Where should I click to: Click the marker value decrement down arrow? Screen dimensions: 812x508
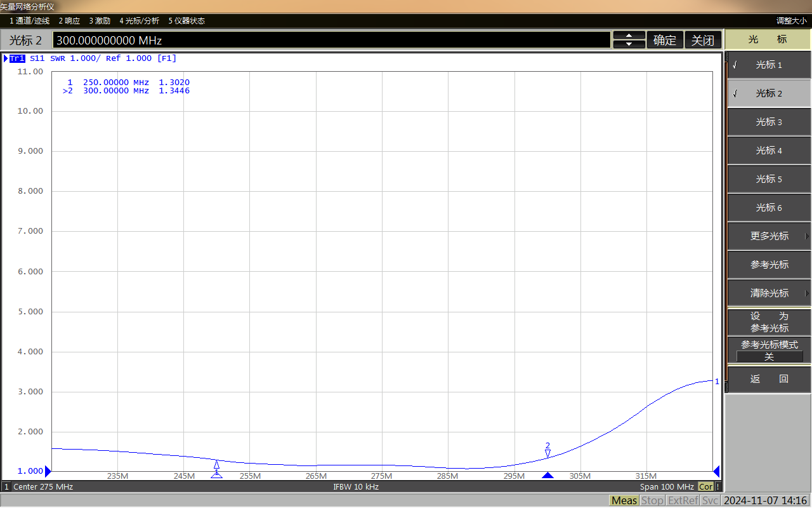[629, 44]
